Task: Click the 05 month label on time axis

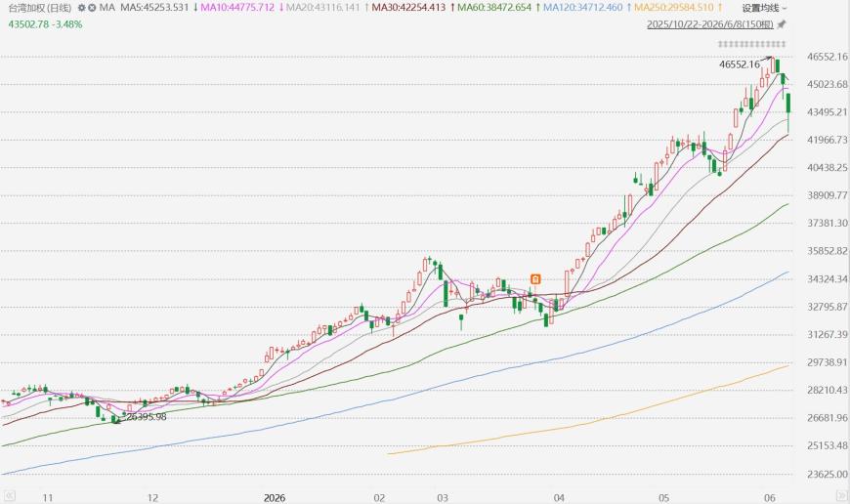Action: [664, 497]
